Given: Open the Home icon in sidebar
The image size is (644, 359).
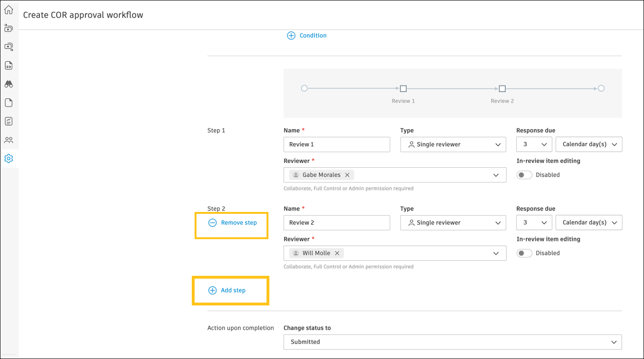Looking at the screenshot, I should click(8, 10).
